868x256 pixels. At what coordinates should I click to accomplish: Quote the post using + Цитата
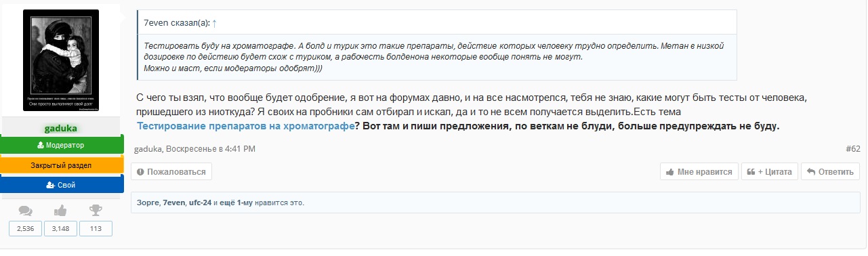click(769, 172)
